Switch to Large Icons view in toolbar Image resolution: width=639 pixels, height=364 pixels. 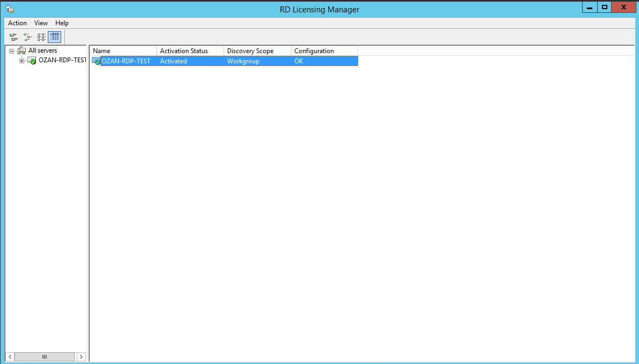[13, 37]
